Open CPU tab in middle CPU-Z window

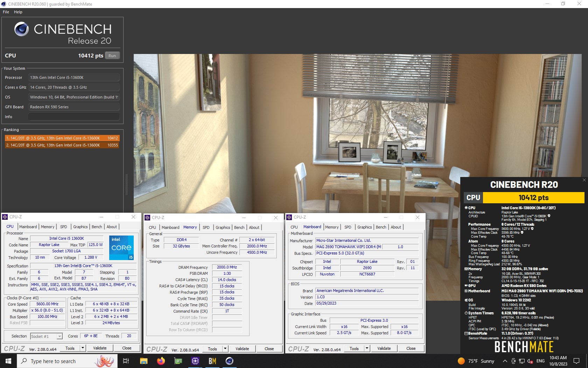[153, 227]
